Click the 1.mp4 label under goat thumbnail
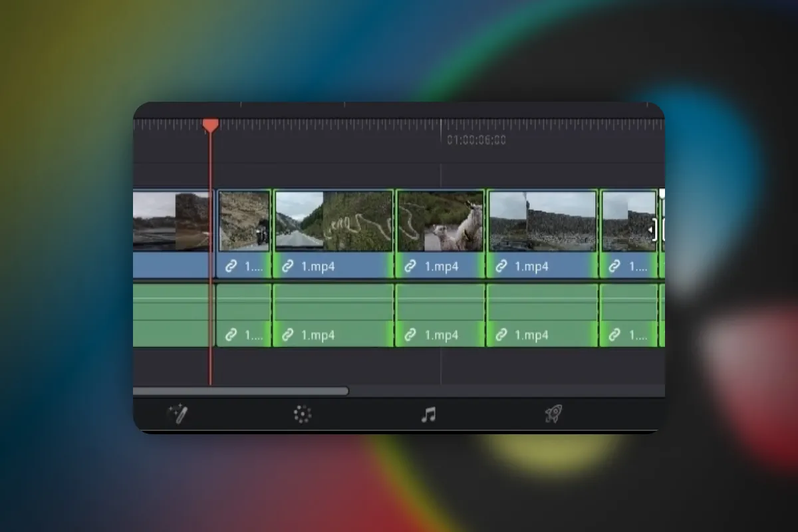The width and height of the screenshot is (798, 532). coord(442,267)
